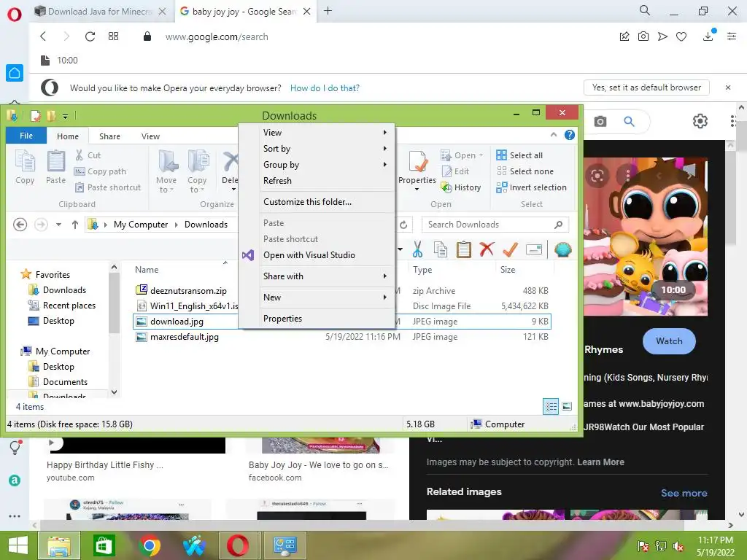The width and height of the screenshot is (747, 560).
Task: Select Recent places under Favorites
Action: click(69, 306)
